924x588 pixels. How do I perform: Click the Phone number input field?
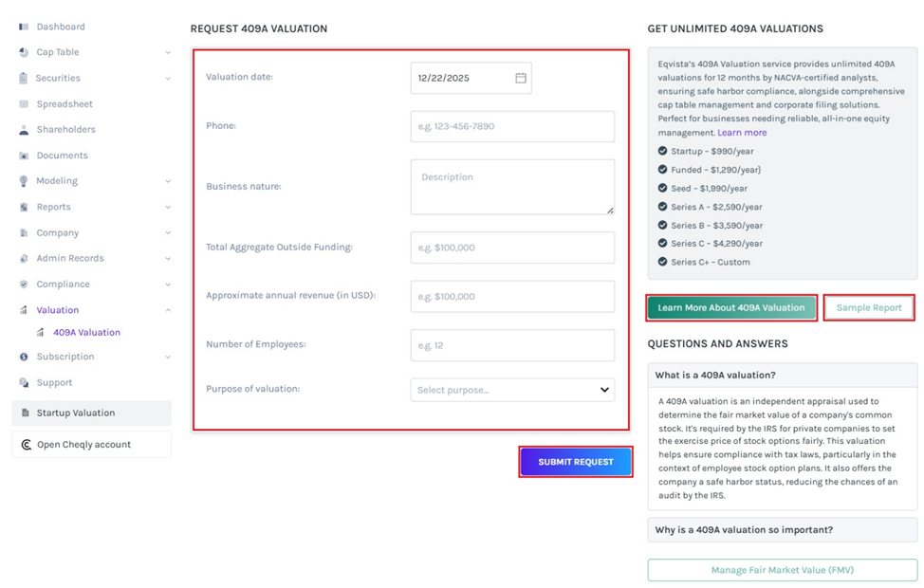click(512, 126)
